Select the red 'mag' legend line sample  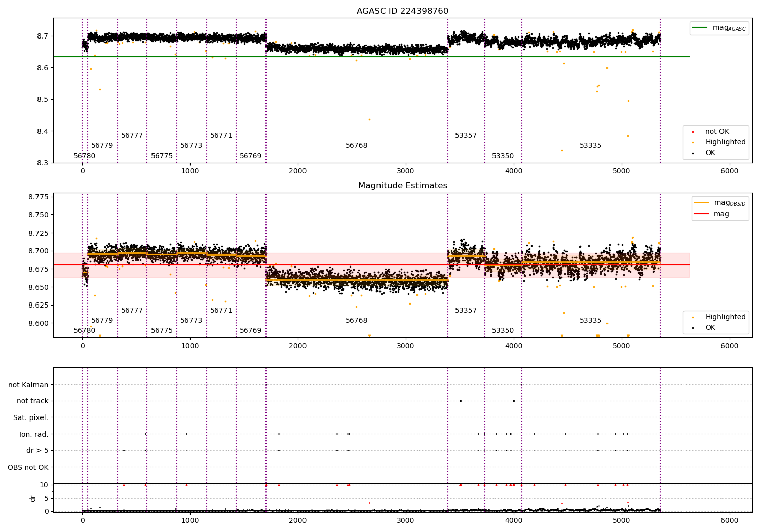(x=702, y=214)
